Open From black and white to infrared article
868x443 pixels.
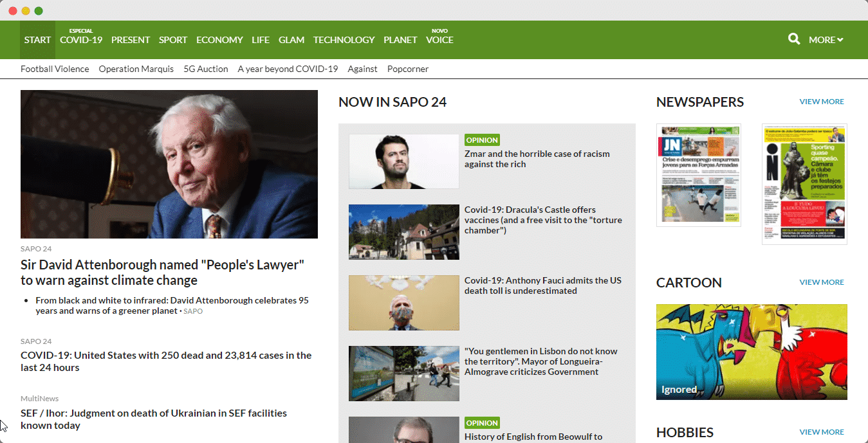[x=172, y=305]
